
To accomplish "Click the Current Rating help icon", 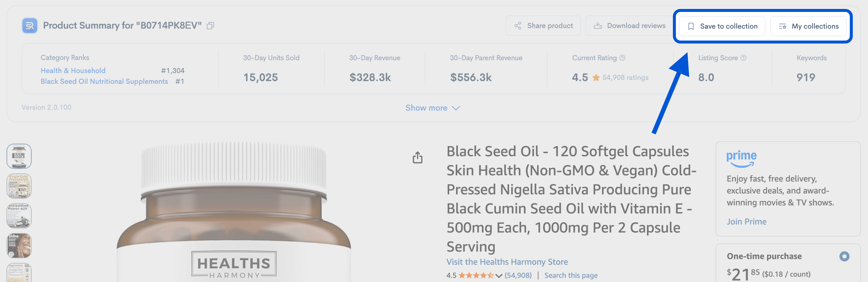I will 622,58.
